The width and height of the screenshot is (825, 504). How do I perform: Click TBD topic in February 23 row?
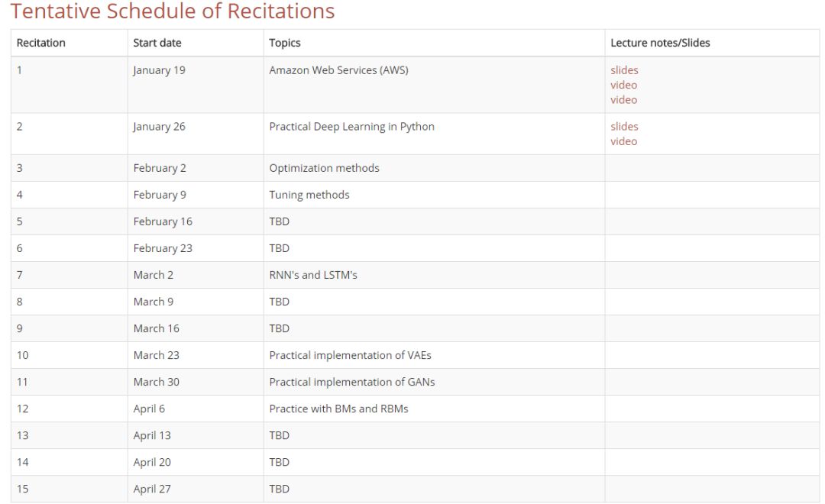(279, 248)
